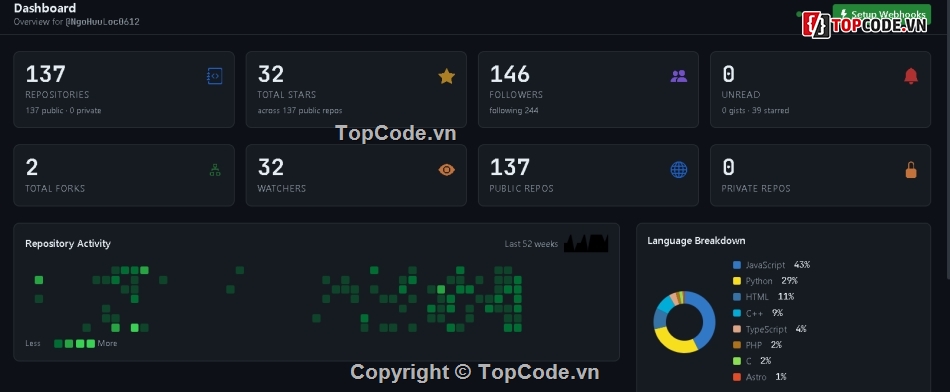Screen dimensions: 950x392
Task: Click the 'Last 52 weeks' label
Action: (x=531, y=244)
